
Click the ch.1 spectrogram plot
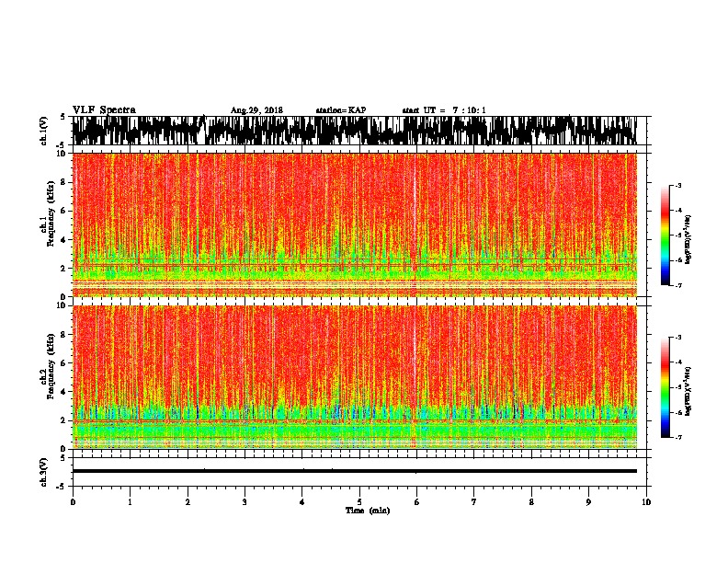[x=354, y=224]
